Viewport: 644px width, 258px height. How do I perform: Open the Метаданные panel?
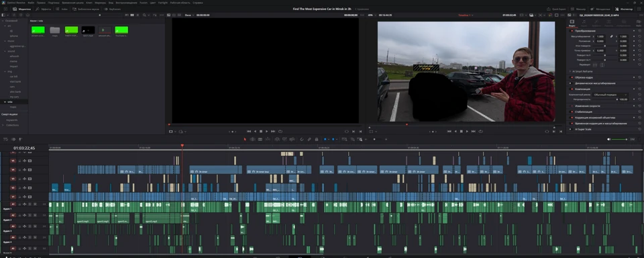point(601,9)
